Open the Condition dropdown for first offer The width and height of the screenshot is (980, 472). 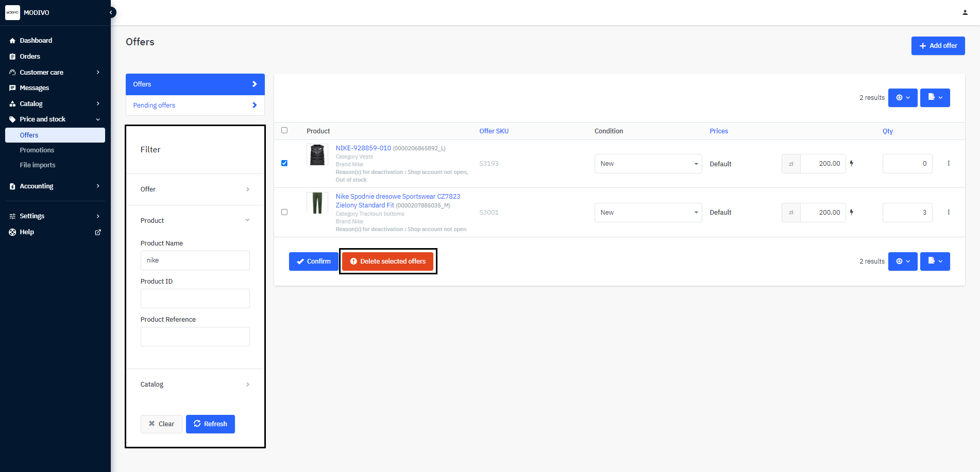point(648,164)
